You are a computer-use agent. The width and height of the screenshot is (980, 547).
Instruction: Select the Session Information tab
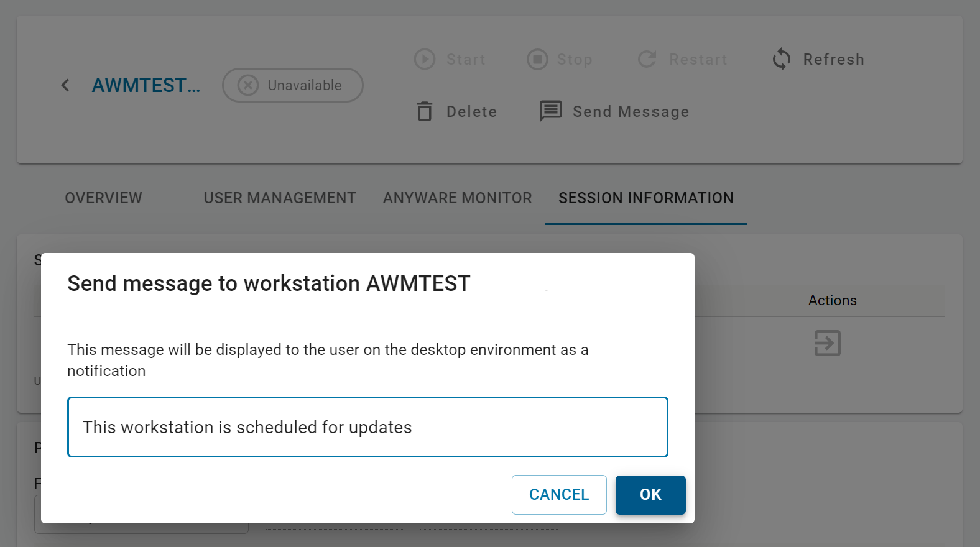(646, 198)
